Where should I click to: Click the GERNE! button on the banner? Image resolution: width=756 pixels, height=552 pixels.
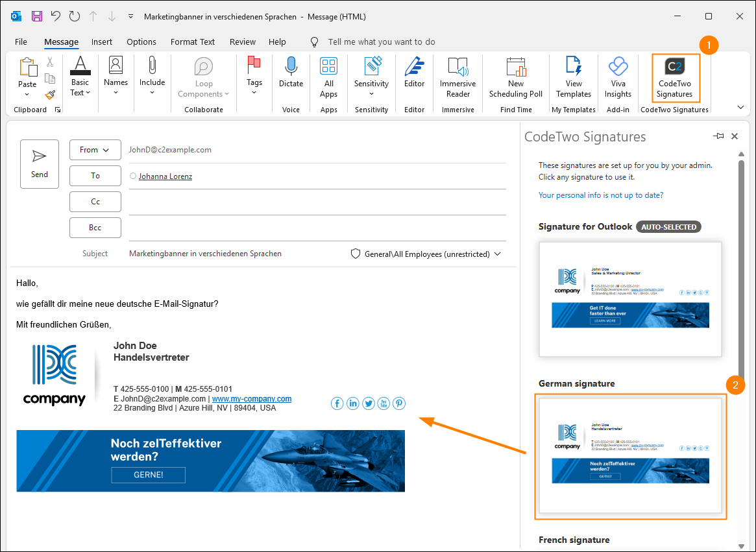(149, 475)
